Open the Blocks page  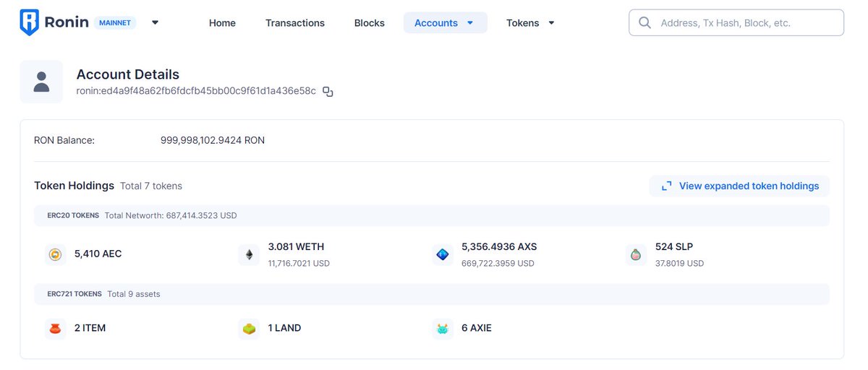370,23
